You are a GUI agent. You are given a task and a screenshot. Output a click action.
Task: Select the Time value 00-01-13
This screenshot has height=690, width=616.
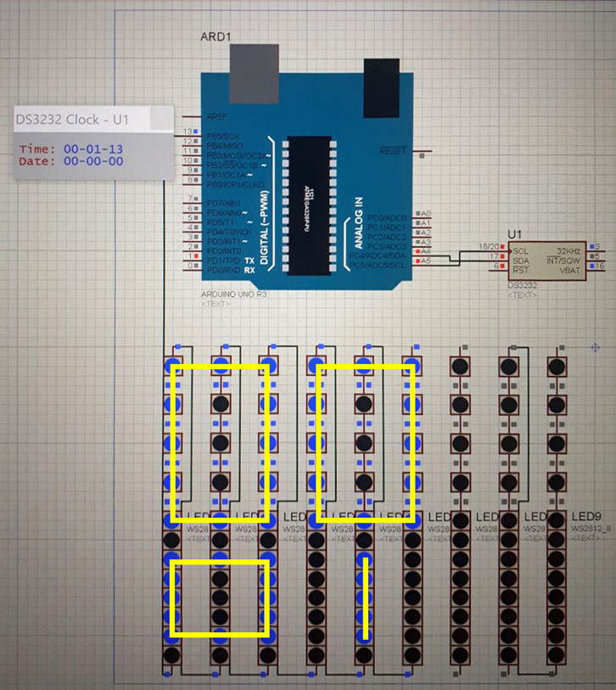coord(93,149)
